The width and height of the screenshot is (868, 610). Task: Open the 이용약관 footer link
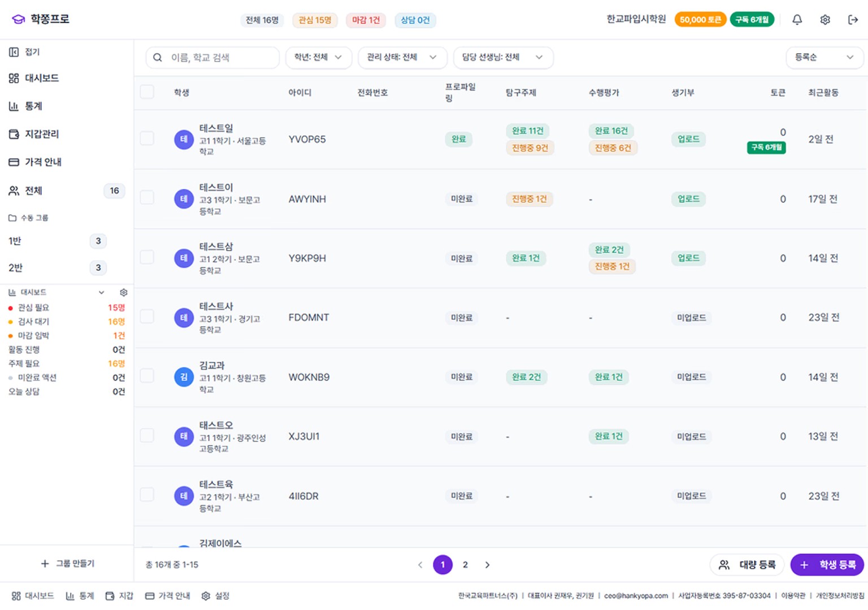point(793,596)
